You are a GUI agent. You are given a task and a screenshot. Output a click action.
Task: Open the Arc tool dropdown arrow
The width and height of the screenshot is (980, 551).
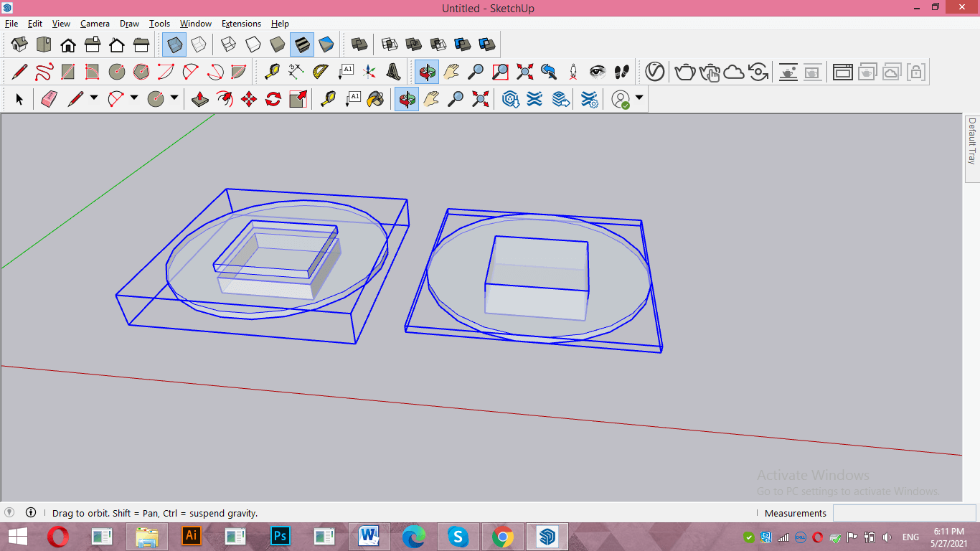point(134,98)
